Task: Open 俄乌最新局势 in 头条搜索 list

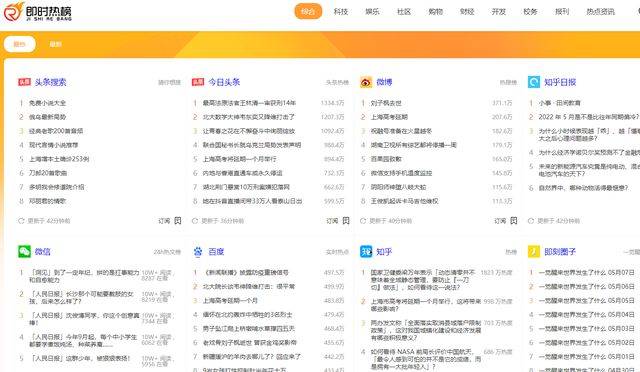Action: click(x=47, y=117)
